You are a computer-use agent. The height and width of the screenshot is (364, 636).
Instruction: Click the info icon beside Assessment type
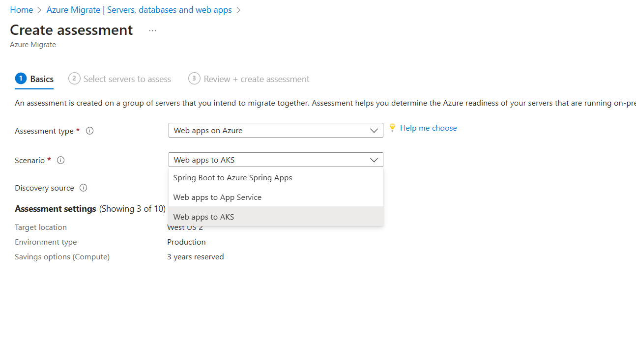click(x=89, y=130)
